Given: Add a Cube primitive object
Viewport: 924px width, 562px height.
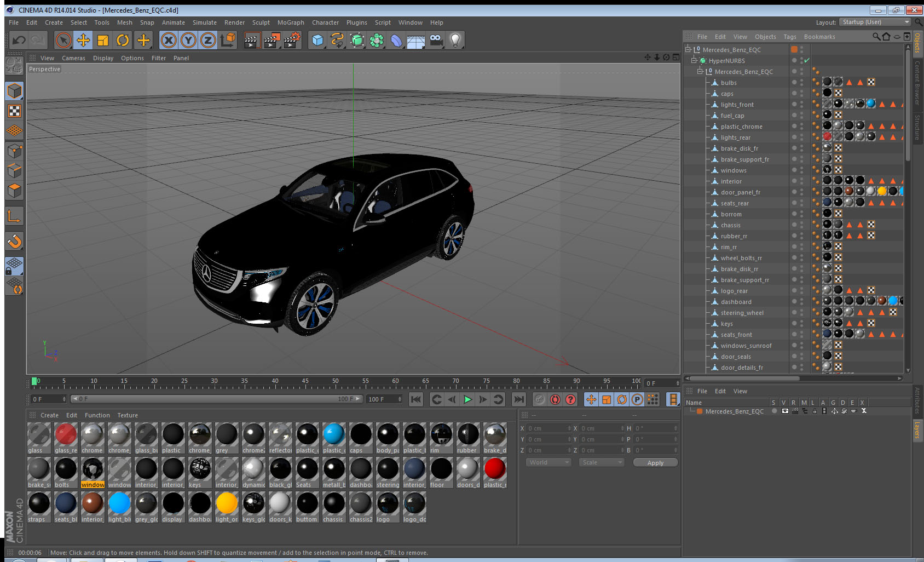Looking at the screenshot, I should coord(317,40).
